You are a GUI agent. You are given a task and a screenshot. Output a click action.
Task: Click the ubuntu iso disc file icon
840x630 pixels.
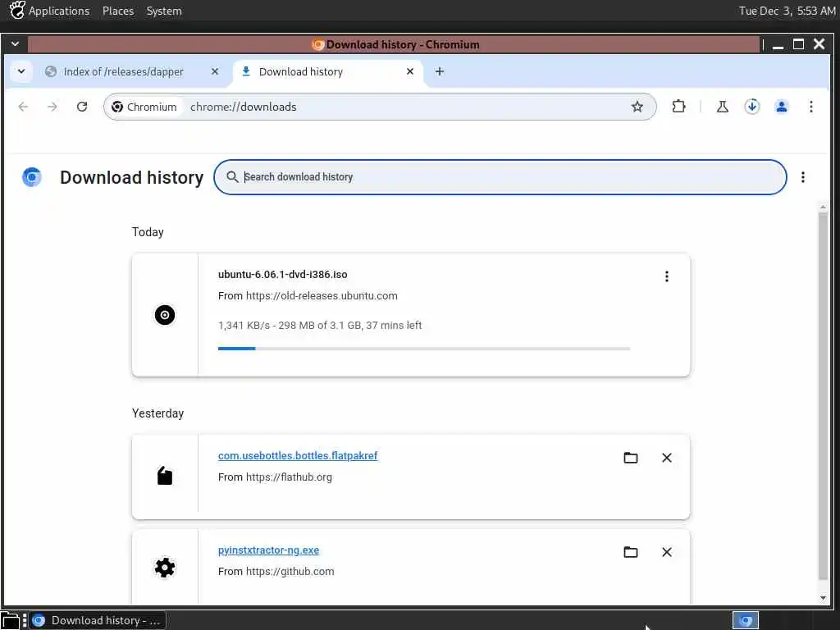coord(164,315)
